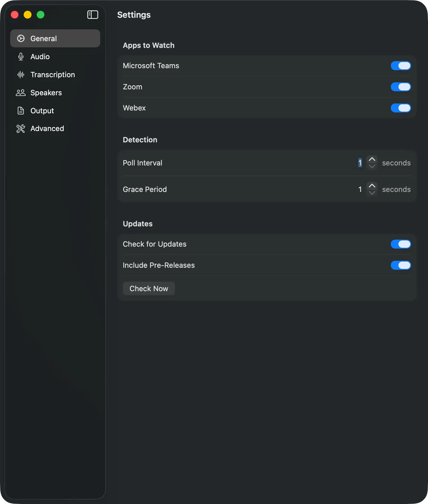The width and height of the screenshot is (428, 504).
Task: Click the Advanced tools icon
Action: click(21, 129)
